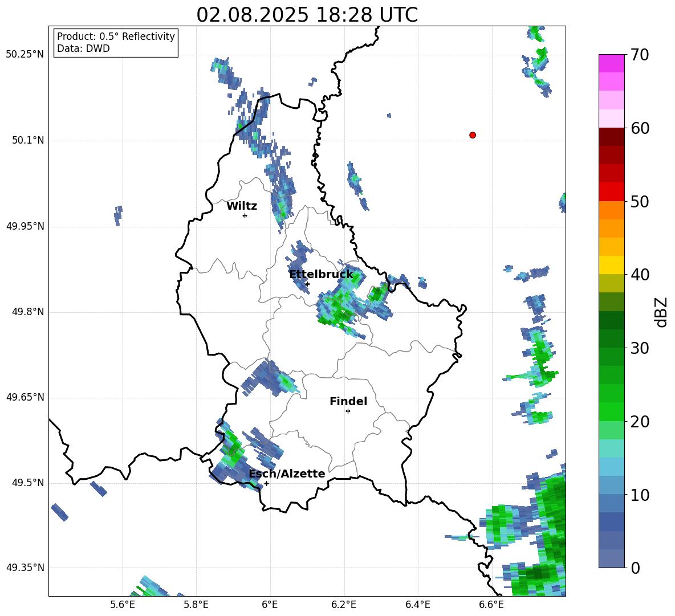Click the 49.95°N latitude label
This screenshot has width=675, height=616.
[x=25, y=226]
